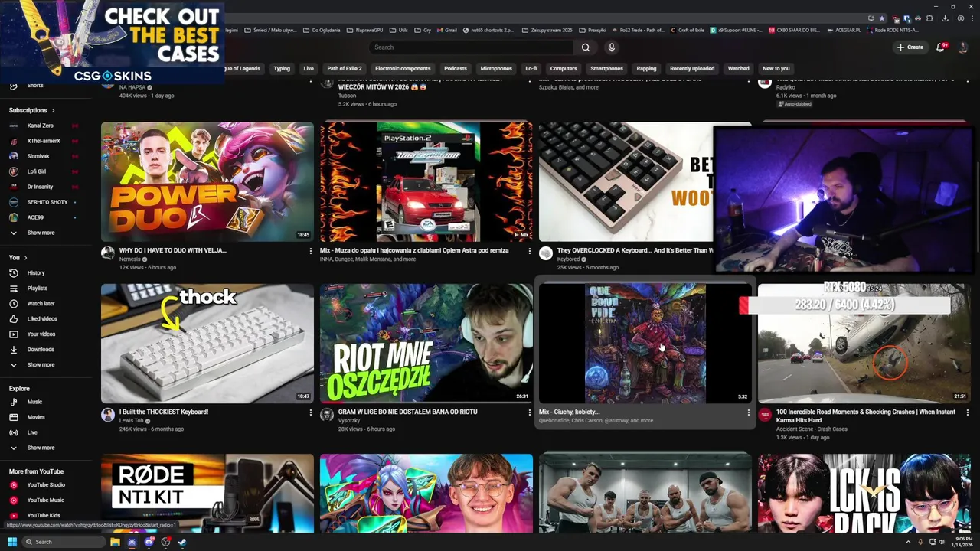Image resolution: width=980 pixels, height=551 pixels.
Task: Open the You section header
Action: pos(18,258)
